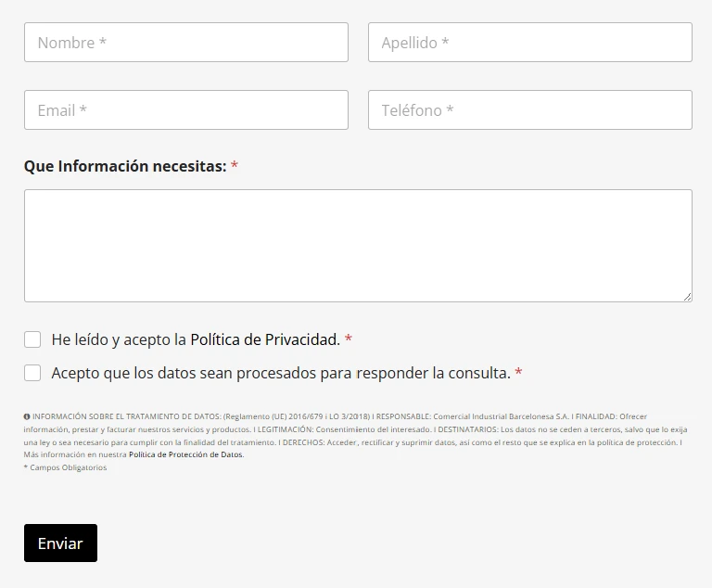Tick the data processing consent checkbox
712x588 pixels.
pyautogui.click(x=32, y=373)
